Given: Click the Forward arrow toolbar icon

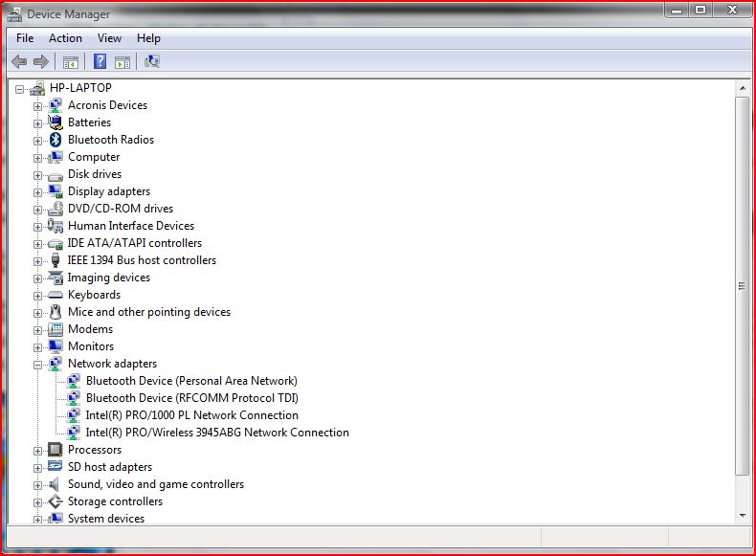Looking at the screenshot, I should 41,61.
